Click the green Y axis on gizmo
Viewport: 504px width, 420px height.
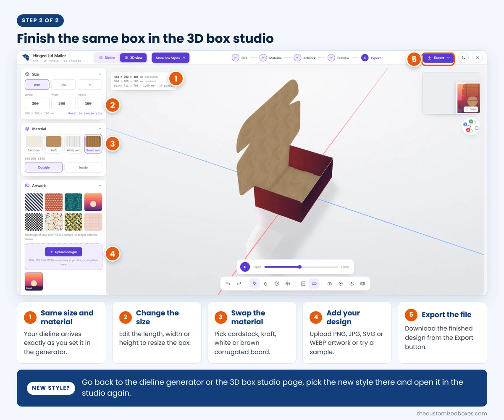(x=471, y=121)
